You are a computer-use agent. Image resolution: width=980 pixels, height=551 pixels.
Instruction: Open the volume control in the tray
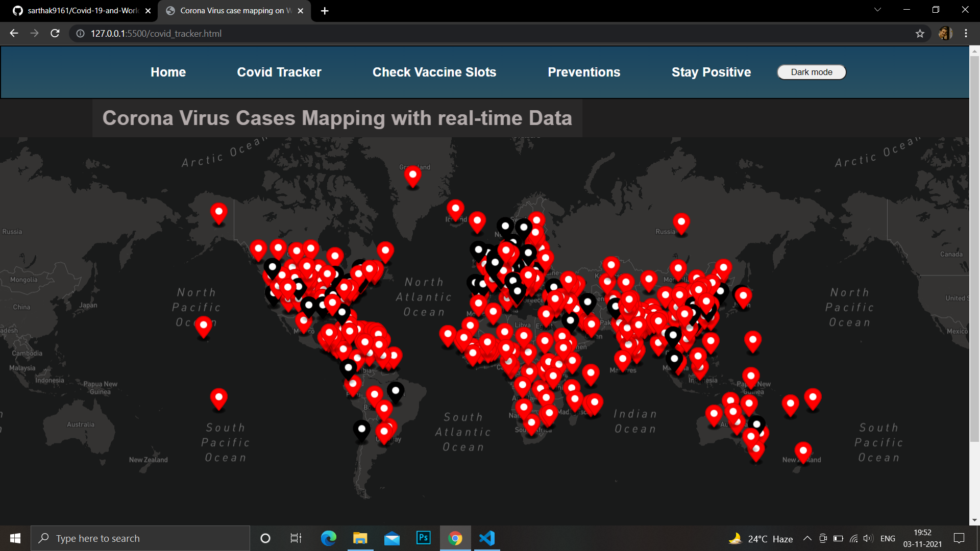click(868, 538)
